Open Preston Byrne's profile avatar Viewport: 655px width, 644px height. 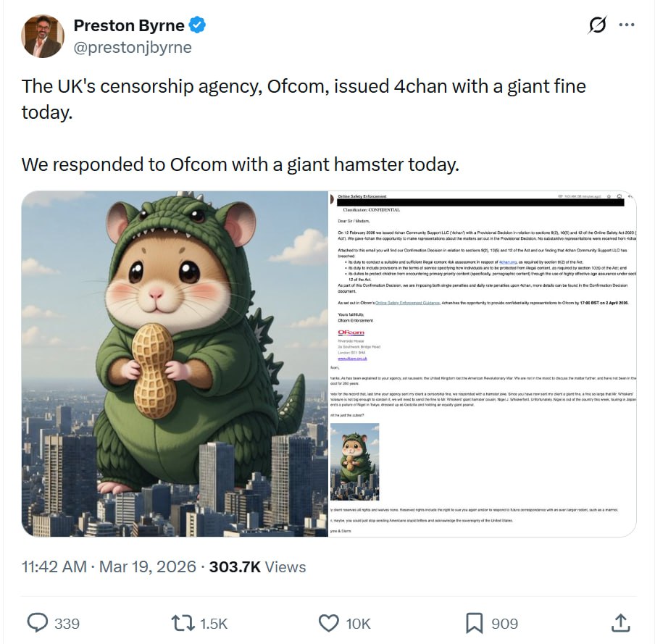tap(43, 36)
